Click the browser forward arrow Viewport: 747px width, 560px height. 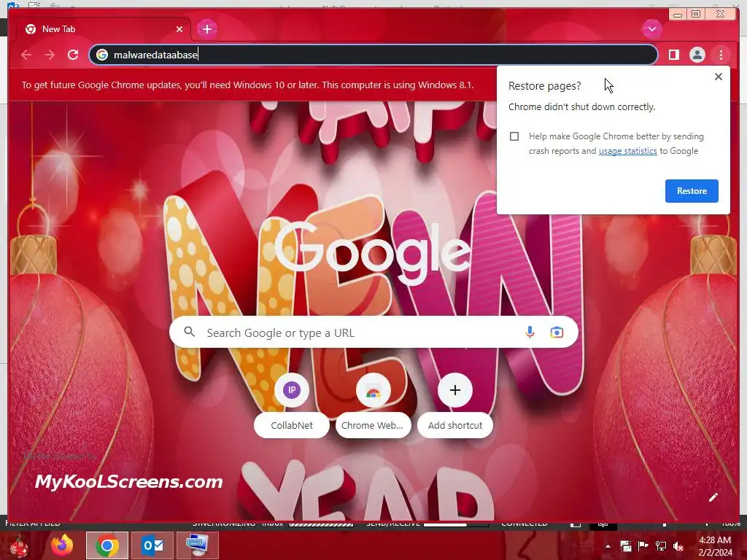click(50, 55)
